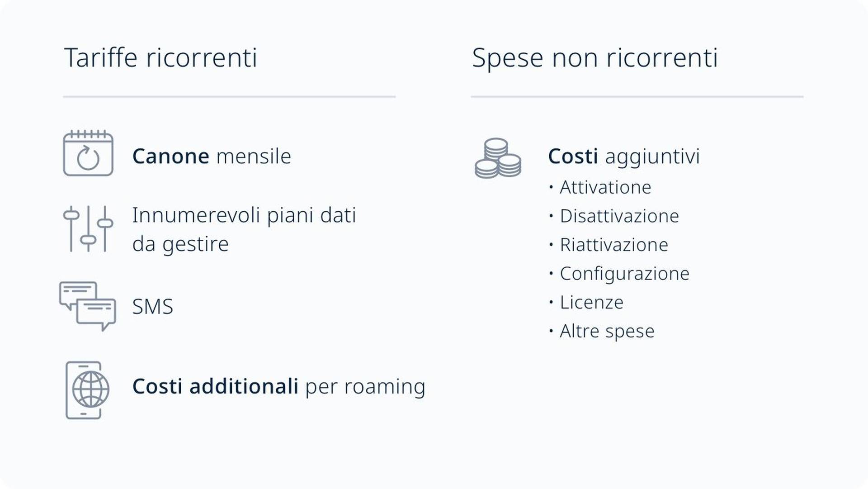Select the Altre spese entry
868x489 pixels.
click(607, 331)
